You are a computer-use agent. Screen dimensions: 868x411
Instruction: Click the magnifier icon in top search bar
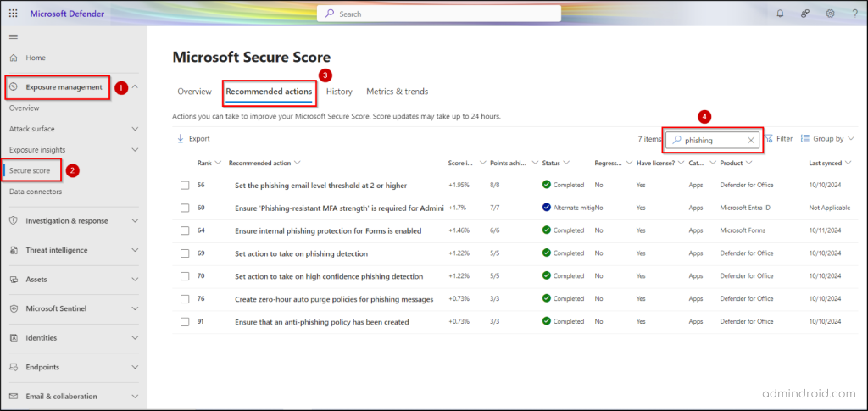click(x=330, y=14)
